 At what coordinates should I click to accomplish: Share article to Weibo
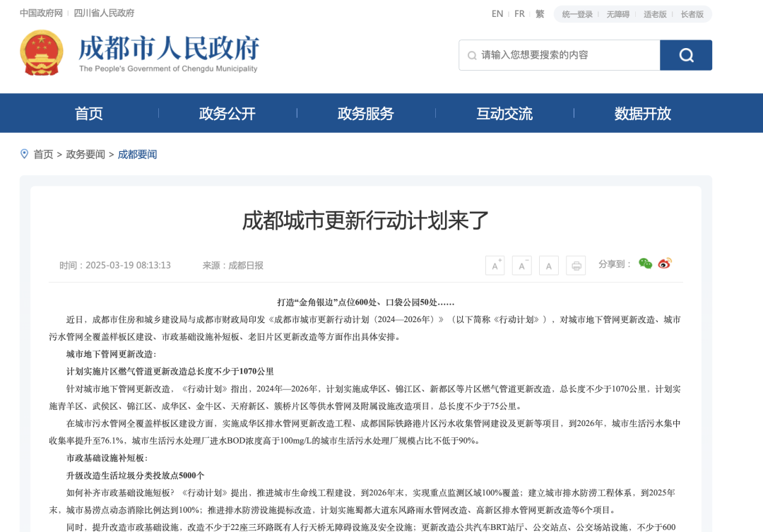pyautogui.click(x=665, y=264)
